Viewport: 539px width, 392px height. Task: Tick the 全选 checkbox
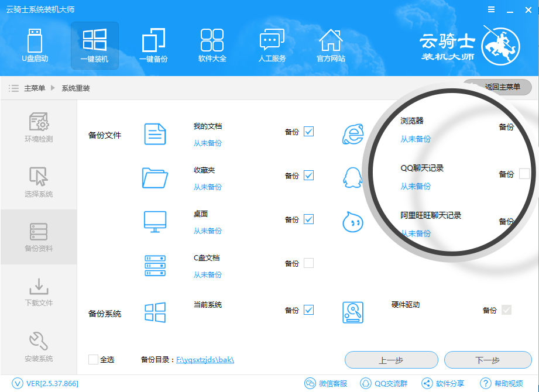(x=93, y=360)
